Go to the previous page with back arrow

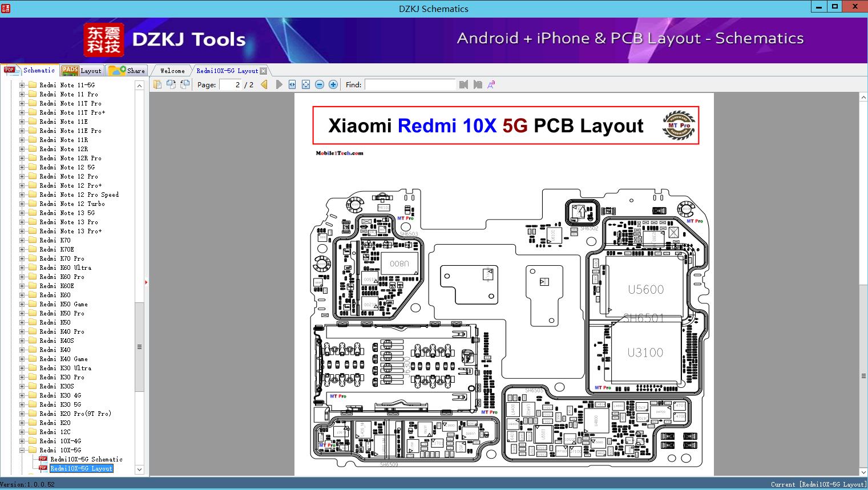click(x=264, y=84)
